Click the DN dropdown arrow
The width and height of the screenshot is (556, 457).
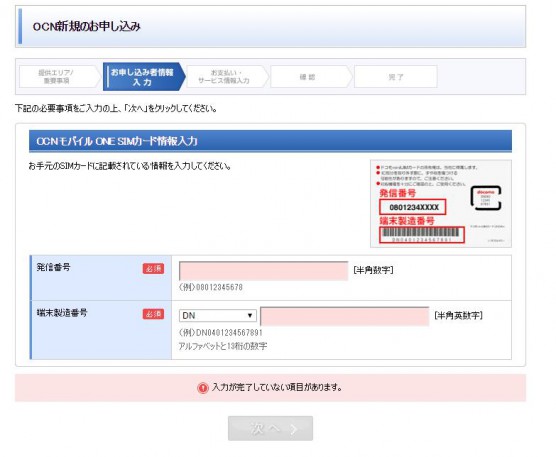click(x=250, y=316)
